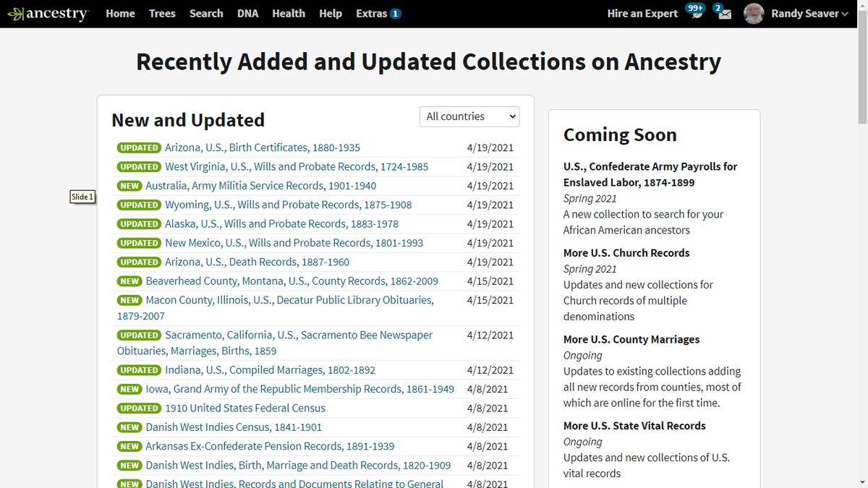Click the UPDATED badge beside 1910 Federal Census
This screenshot has height=488, width=868.
[x=139, y=408]
